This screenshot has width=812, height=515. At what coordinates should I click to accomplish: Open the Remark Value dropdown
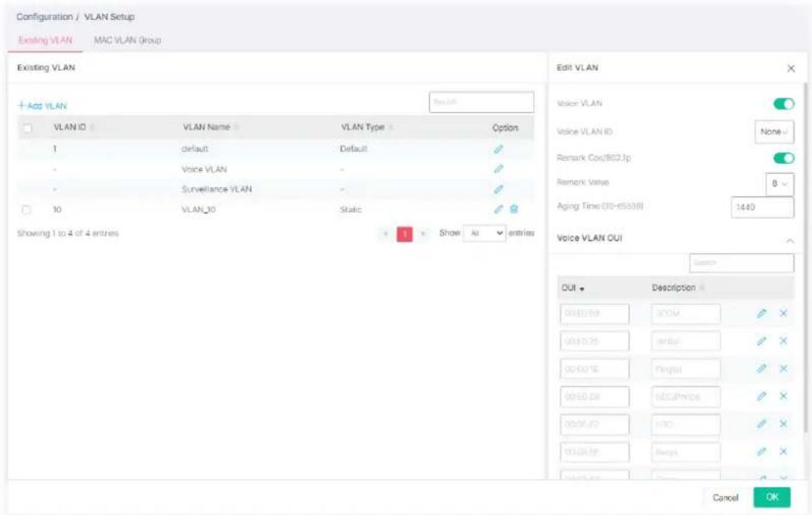779,184
